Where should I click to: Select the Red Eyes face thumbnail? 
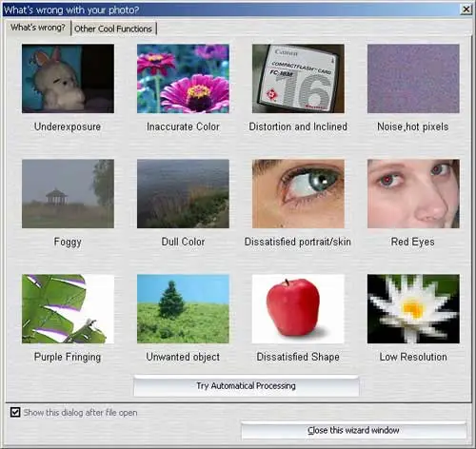click(x=413, y=194)
